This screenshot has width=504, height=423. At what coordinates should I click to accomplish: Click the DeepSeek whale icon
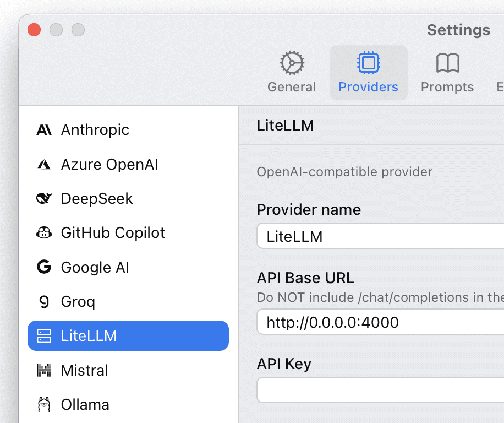coord(44,198)
